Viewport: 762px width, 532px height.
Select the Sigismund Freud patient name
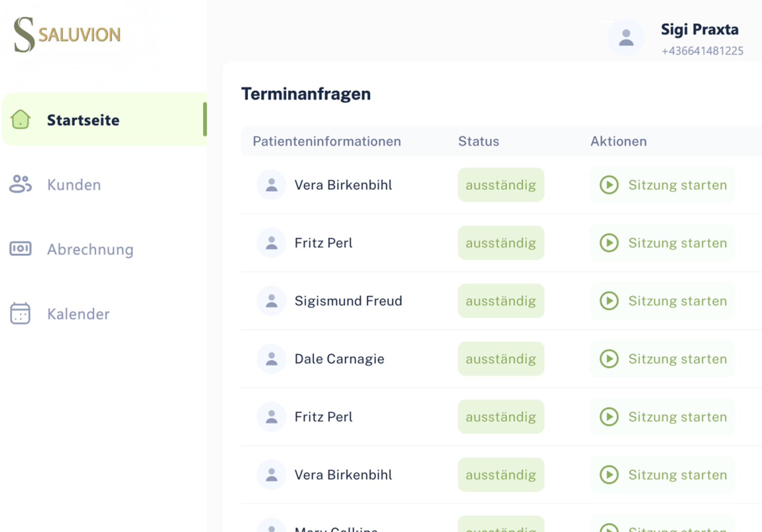pyautogui.click(x=348, y=301)
